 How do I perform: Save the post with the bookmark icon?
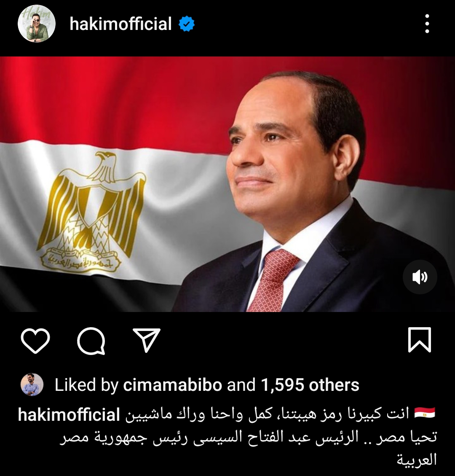click(x=420, y=340)
